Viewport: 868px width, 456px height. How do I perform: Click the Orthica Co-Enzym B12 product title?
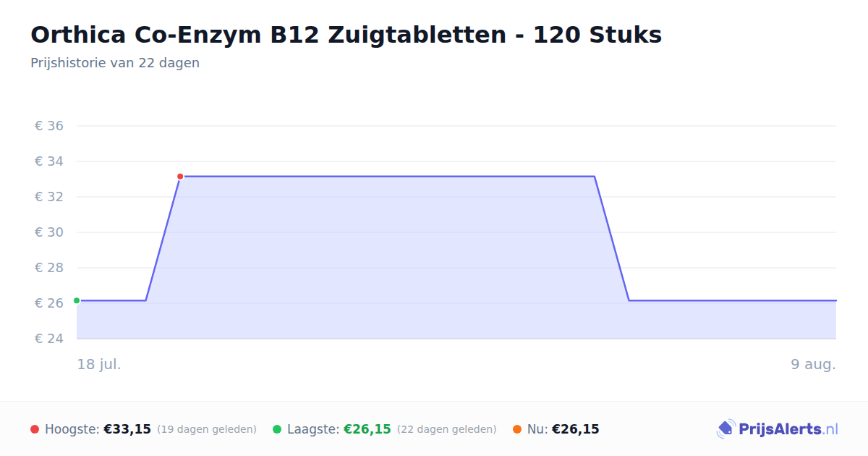pyautogui.click(x=346, y=35)
